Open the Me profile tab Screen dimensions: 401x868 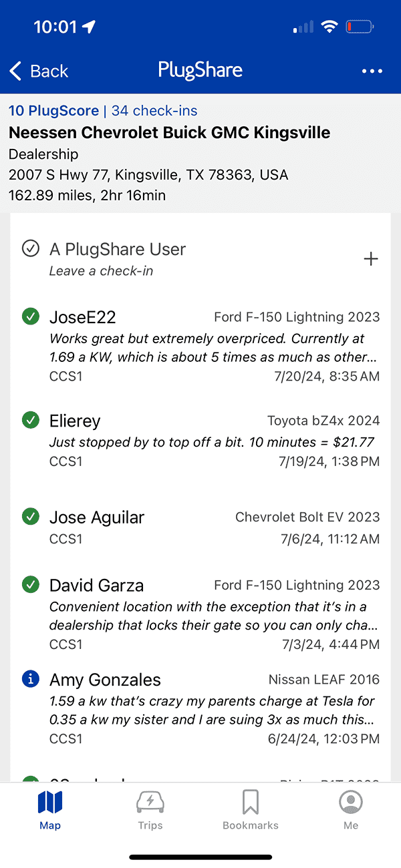click(x=351, y=810)
